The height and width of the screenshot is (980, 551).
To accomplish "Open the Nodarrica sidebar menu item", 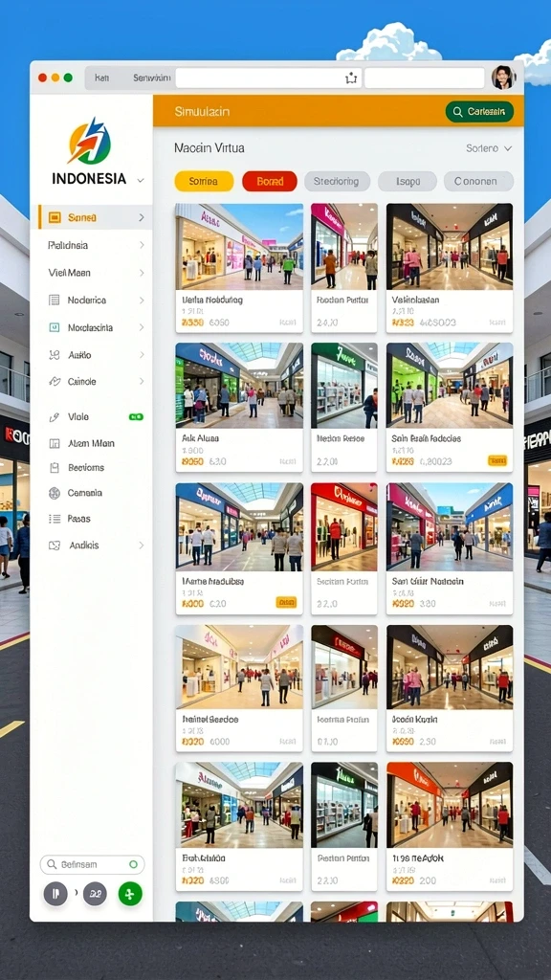I will pyautogui.click(x=96, y=300).
